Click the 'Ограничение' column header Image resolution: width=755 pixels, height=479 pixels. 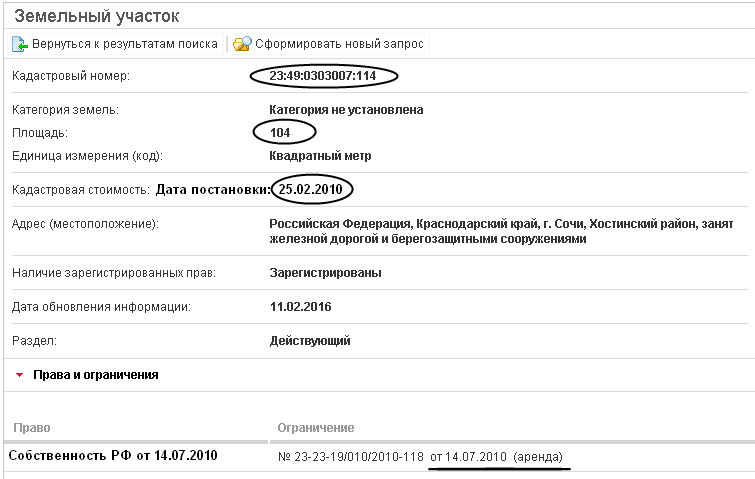pyautogui.click(x=315, y=428)
